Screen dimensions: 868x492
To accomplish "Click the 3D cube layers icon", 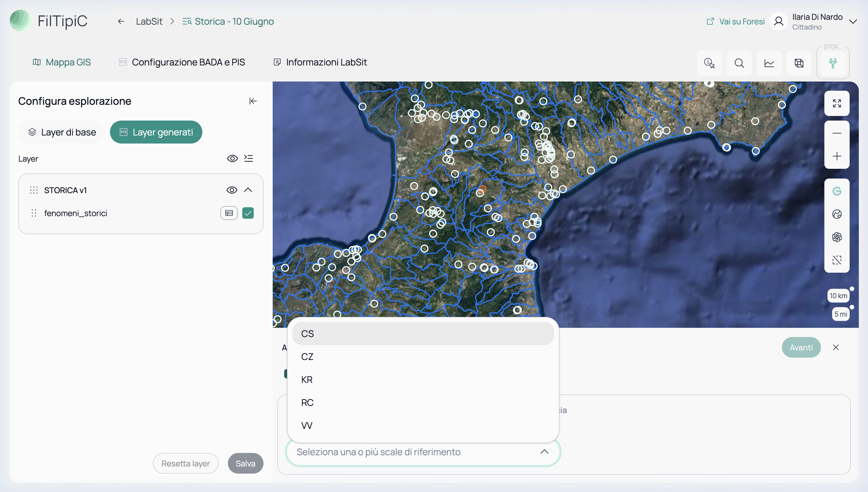I will click(799, 63).
